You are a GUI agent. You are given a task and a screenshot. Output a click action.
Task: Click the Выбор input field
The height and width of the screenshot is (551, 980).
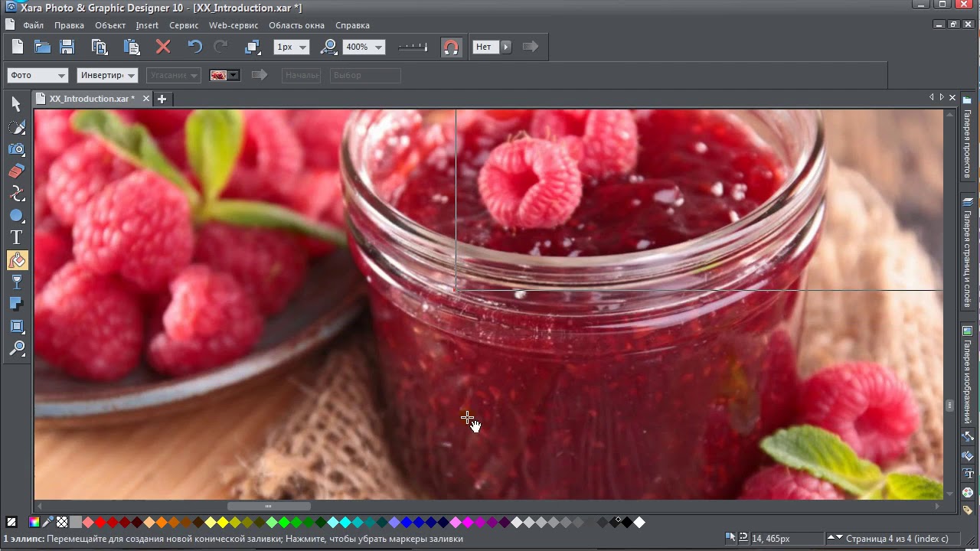365,75
